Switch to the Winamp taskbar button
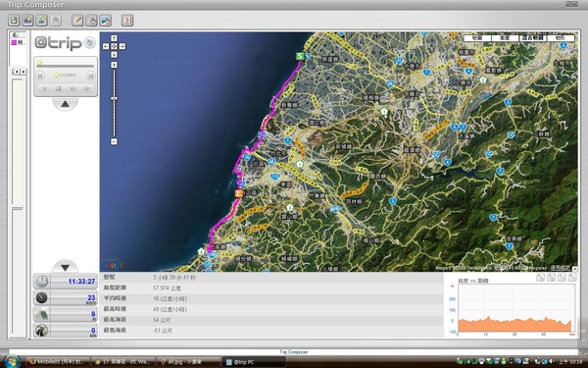Viewport: 588px width, 368px height. tap(123, 362)
